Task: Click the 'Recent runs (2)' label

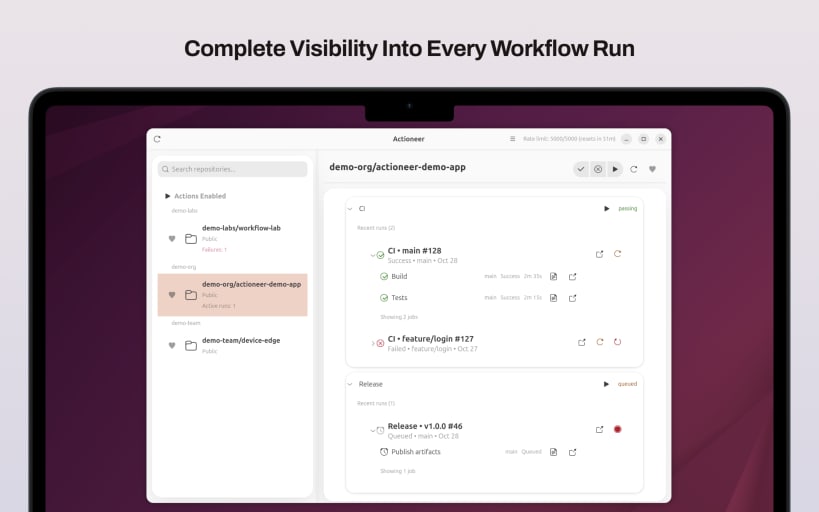Action: (376, 228)
